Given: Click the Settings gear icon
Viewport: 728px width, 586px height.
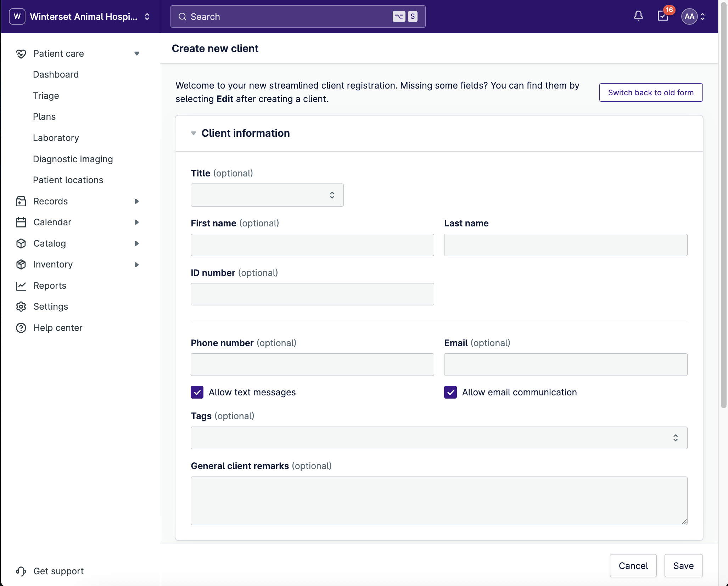Looking at the screenshot, I should (x=21, y=306).
